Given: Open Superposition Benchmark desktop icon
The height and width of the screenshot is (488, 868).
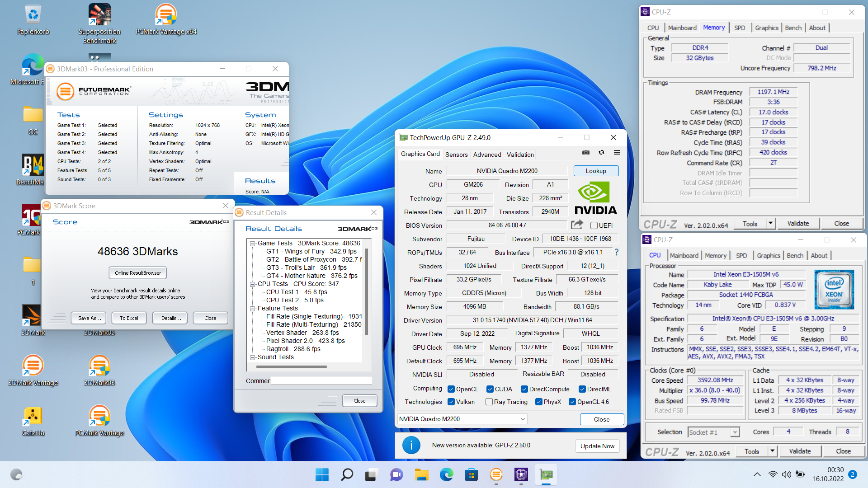Looking at the screenshot, I should [x=99, y=23].
